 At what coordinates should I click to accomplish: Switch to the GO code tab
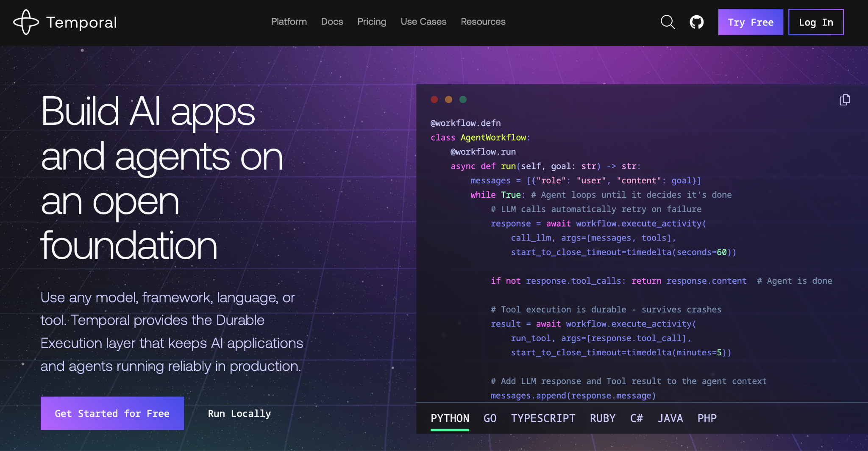coord(490,418)
